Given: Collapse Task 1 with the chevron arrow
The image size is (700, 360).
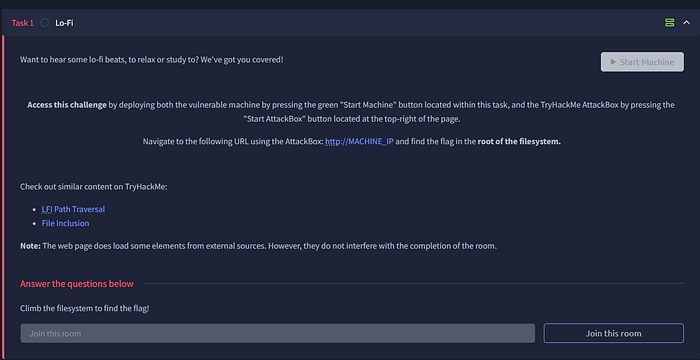Looking at the screenshot, I should (x=687, y=23).
